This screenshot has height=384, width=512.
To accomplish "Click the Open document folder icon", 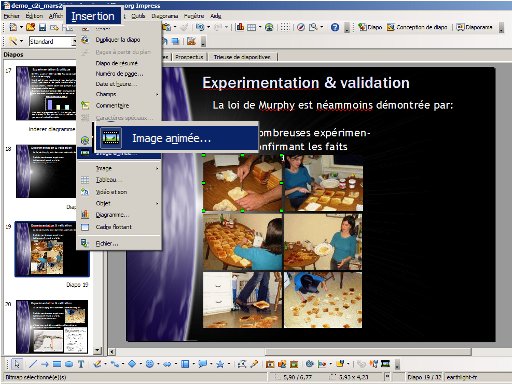I will (31, 27).
